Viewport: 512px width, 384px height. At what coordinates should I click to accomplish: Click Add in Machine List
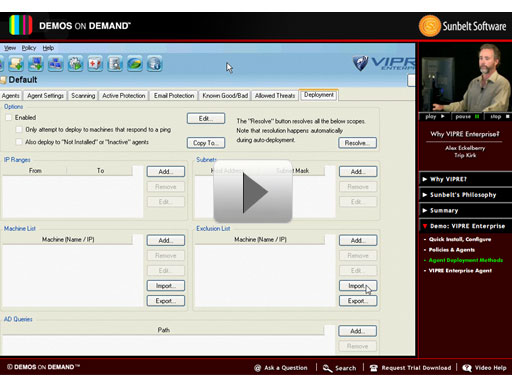pos(166,240)
